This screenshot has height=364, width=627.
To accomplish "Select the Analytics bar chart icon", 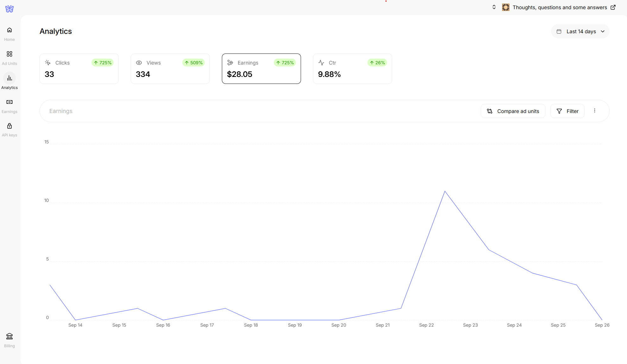I will (9, 78).
